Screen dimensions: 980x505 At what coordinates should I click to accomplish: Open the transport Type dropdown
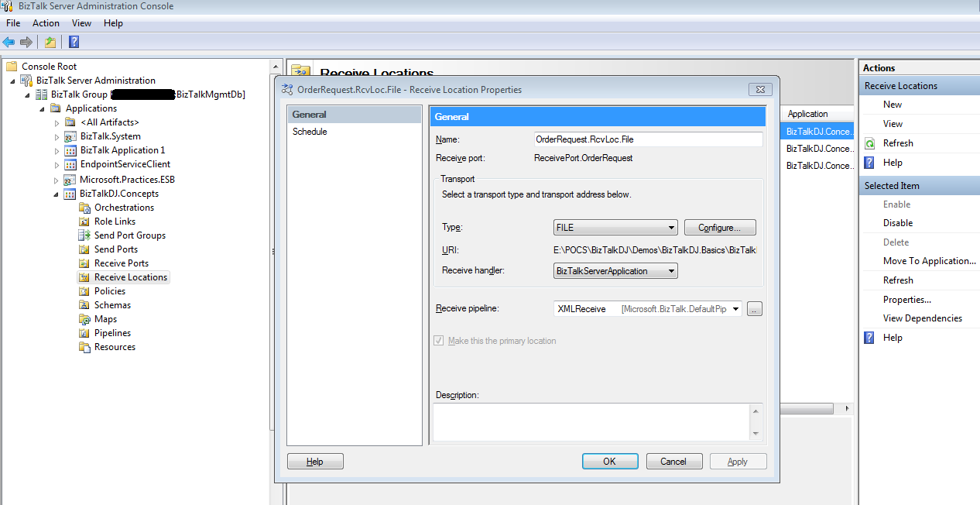point(670,227)
